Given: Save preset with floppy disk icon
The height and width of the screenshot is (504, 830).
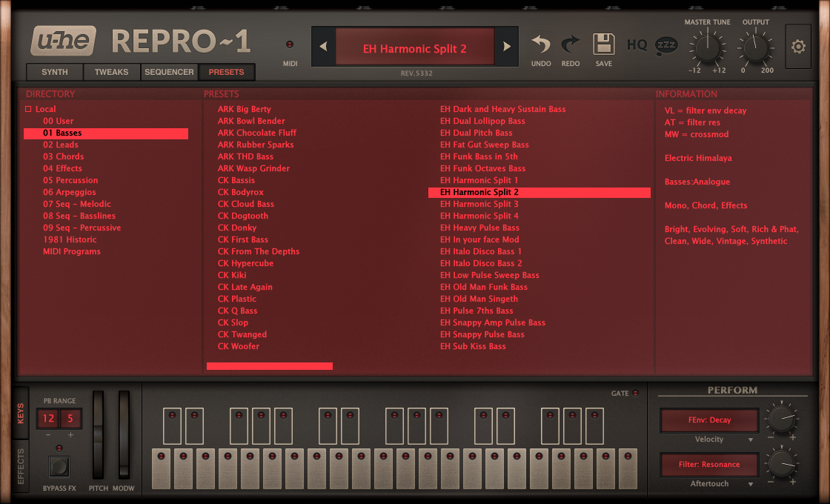Looking at the screenshot, I should (x=603, y=44).
